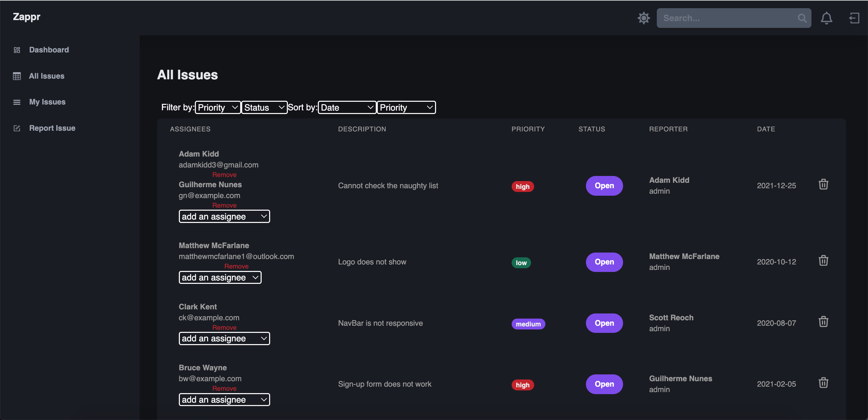Click the Dashboard grid icon in sidebar
The height and width of the screenshot is (420, 868).
pos(17,50)
